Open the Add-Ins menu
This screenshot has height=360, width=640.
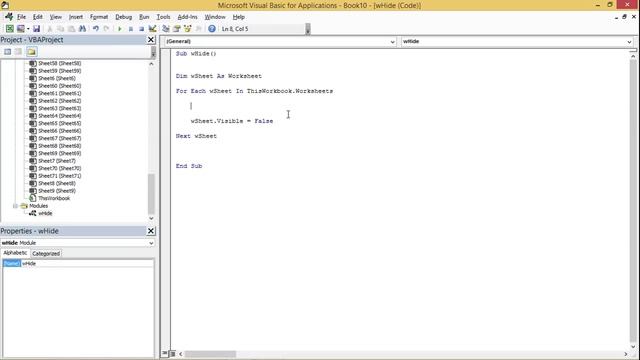[187, 17]
